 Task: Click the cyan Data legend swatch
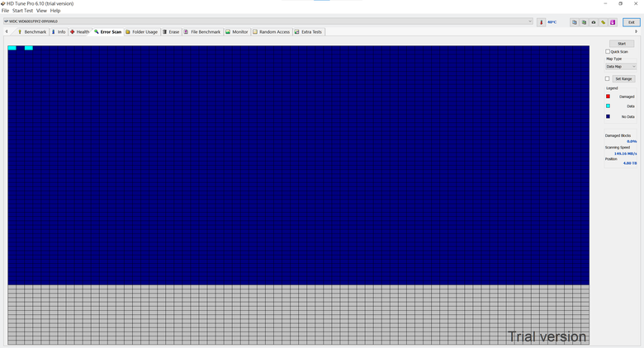(608, 106)
